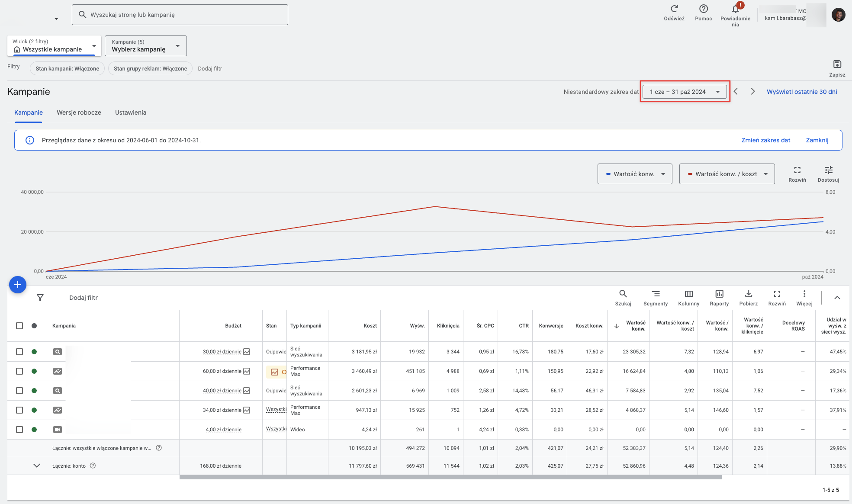Go to previous date range arrow
The height and width of the screenshot is (504, 852).
(x=736, y=91)
